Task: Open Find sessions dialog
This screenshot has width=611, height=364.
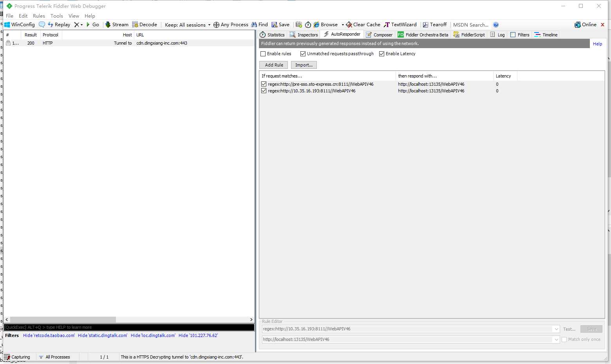Action: pos(260,25)
